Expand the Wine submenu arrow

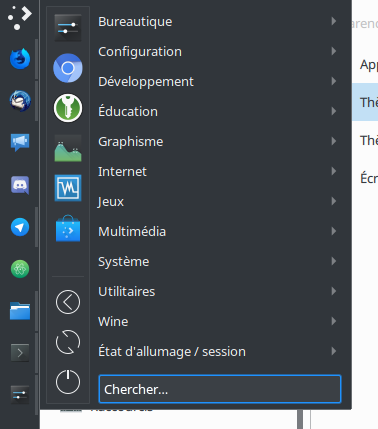click(334, 321)
